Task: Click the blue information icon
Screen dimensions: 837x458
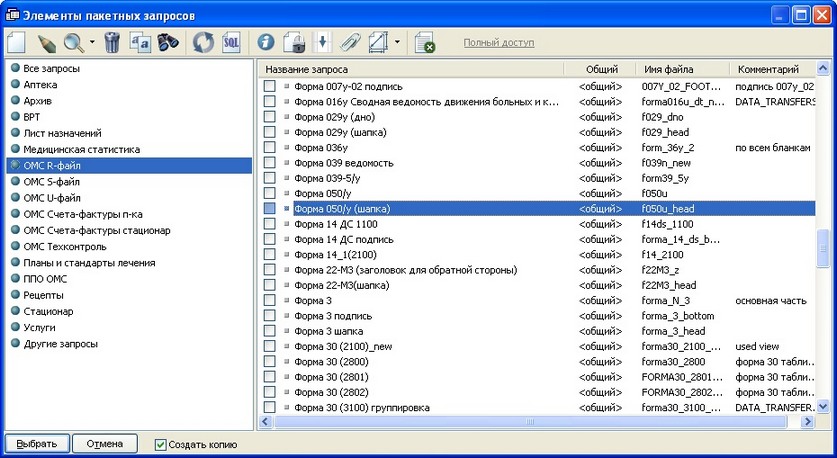Action: (266, 42)
